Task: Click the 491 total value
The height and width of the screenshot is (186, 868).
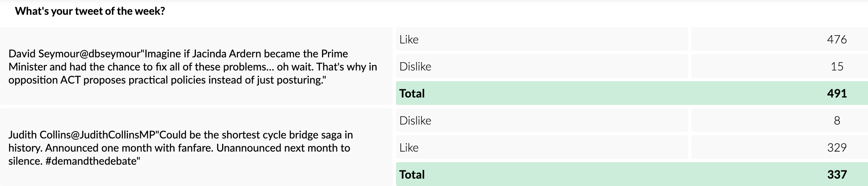Action: coord(837,94)
